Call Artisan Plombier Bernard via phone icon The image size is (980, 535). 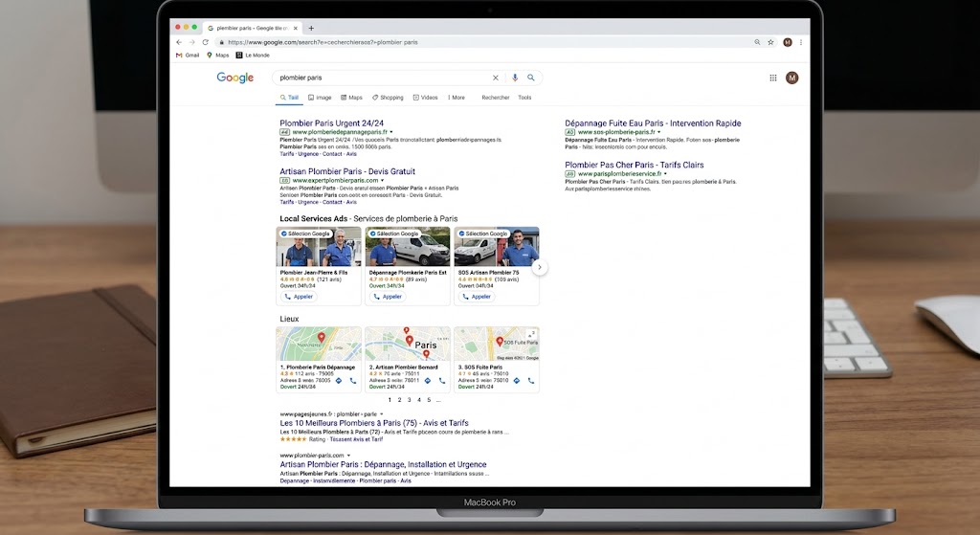(x=442, y=381)
